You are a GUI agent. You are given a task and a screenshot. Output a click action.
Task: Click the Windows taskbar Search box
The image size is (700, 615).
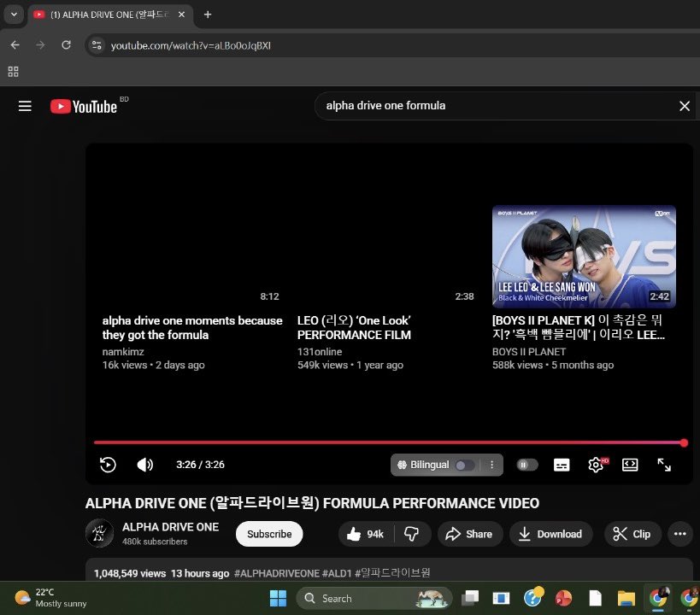pos(374,598)
